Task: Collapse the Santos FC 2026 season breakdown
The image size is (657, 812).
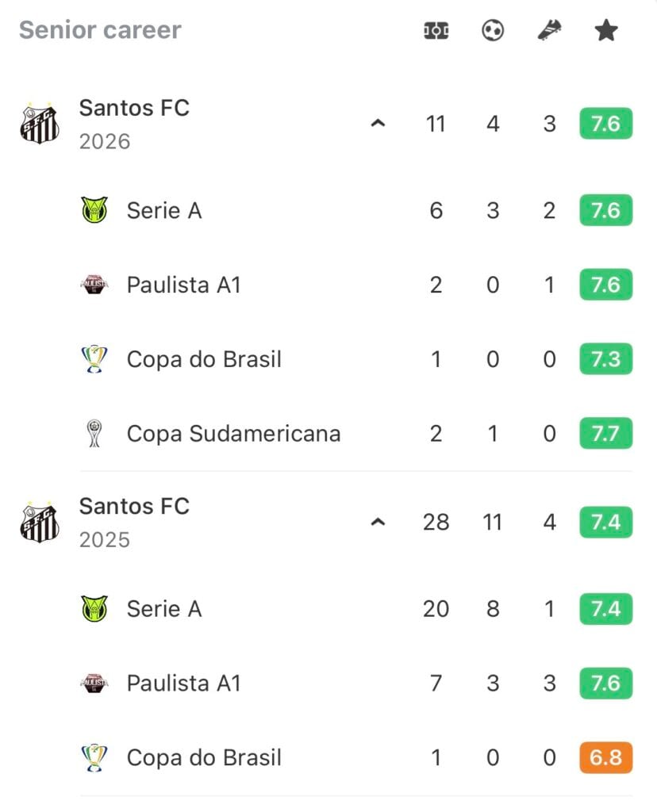Action: (378, 124)
